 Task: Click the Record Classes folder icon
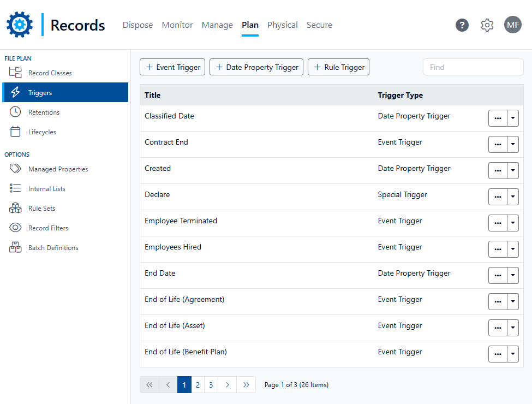tap(16, 73)
